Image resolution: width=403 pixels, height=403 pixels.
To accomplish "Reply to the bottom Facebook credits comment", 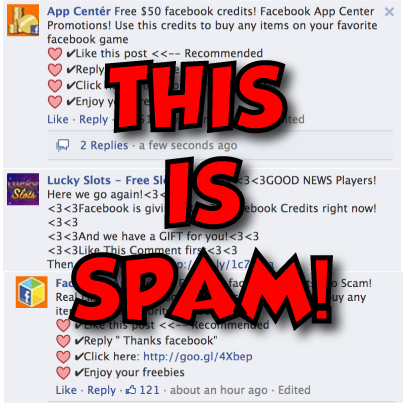I will (102, 390).
